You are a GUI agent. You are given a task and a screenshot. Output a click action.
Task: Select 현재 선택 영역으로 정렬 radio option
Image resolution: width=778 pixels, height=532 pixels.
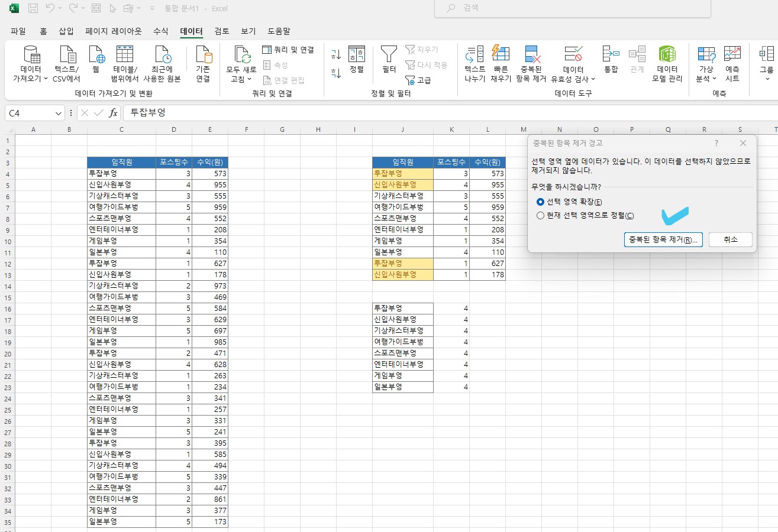[x=540, y=216]
